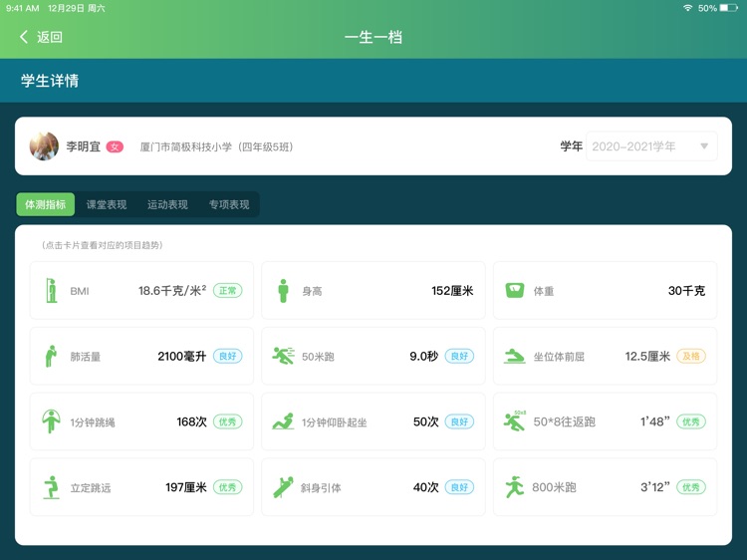Switch to the 体测指标 tab
The image size is (747, 560).
[45, 204]
